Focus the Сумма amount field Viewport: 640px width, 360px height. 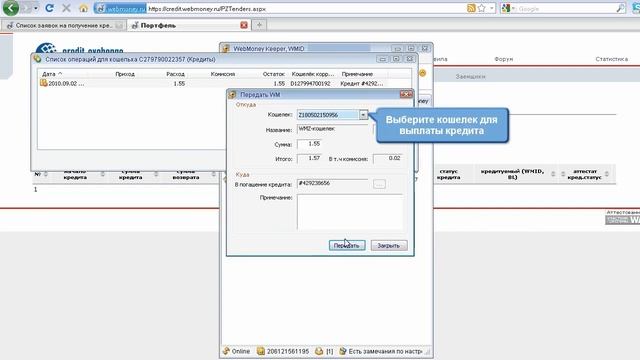coord(309,144)
